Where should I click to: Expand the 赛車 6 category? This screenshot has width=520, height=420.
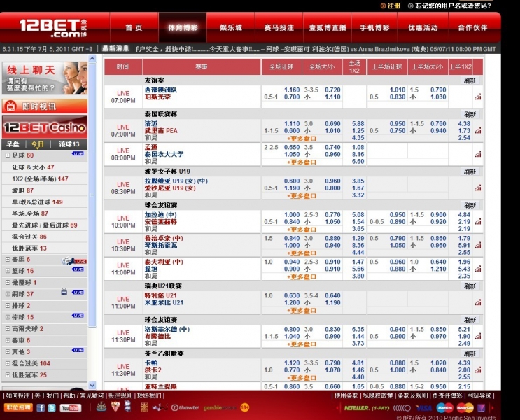8,340
